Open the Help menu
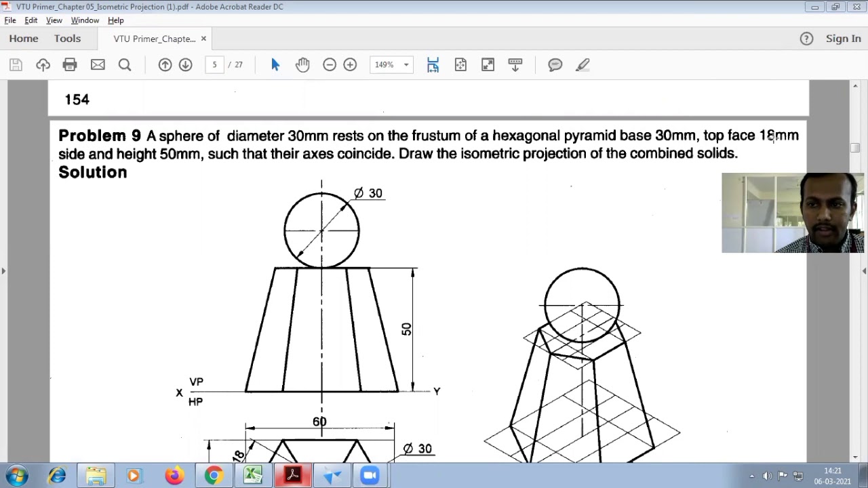Screen dimensions: 868x488 (x=116, y=20)
